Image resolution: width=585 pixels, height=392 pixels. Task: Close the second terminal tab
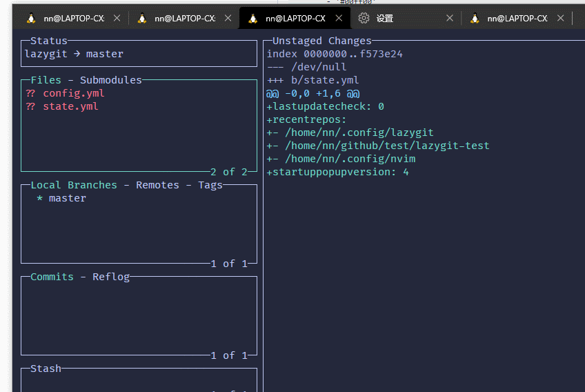click(228, 18)
